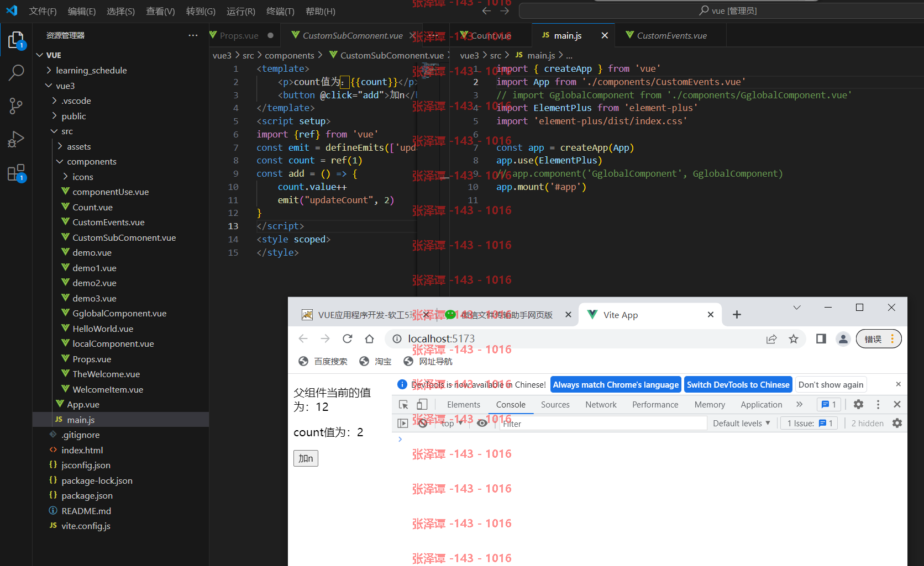Open Explorer panel more actions ellipsis
Viewport: 924px width, 566px height.
click(193, 35)
